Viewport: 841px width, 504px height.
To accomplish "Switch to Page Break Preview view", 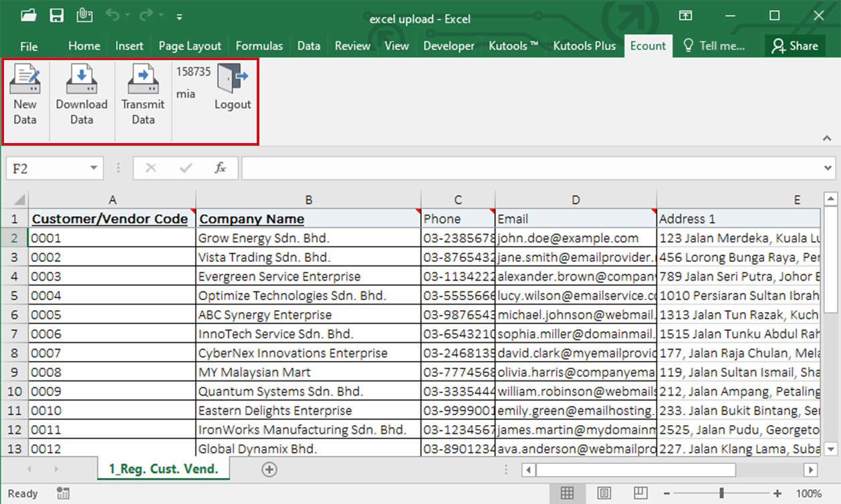I will coord(640,493).
